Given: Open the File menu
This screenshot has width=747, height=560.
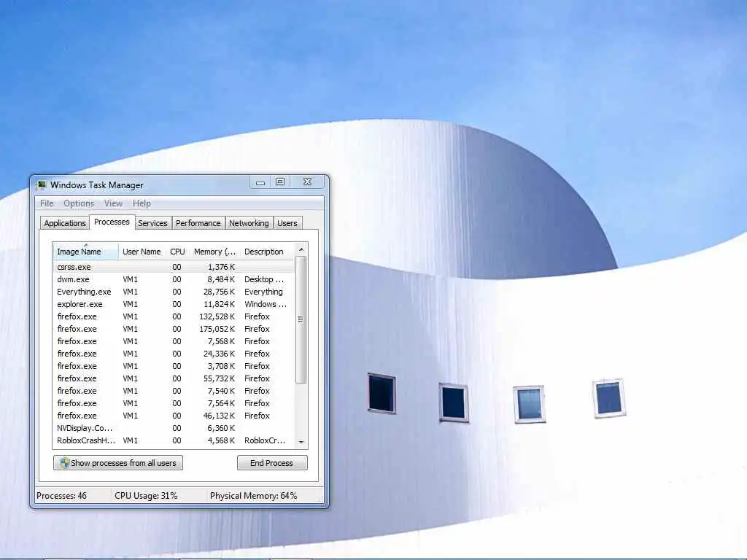Looking at the screenshot, I should [x=47, y=203].
